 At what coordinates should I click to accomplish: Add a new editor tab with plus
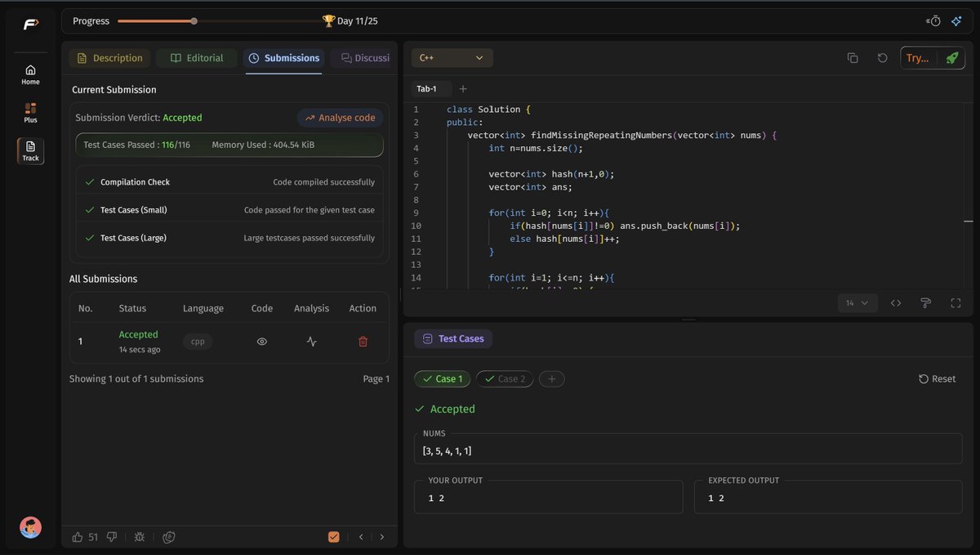[x=463, y=89]
